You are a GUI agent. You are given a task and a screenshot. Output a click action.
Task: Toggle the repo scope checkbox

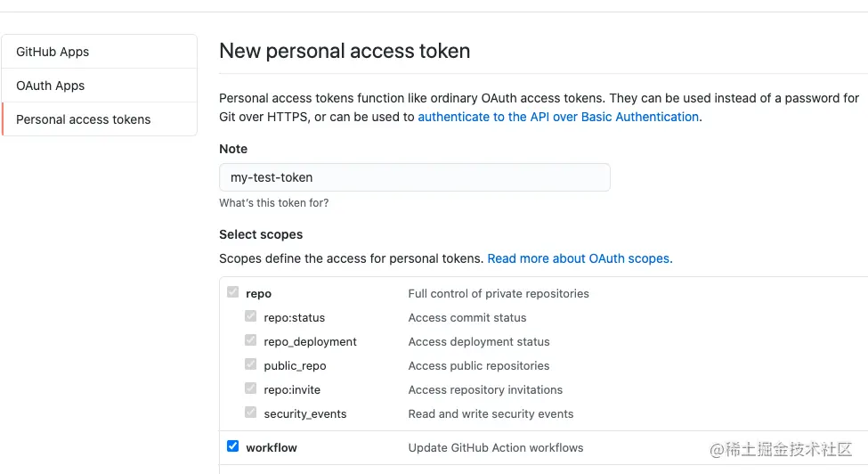coord(233,292)
